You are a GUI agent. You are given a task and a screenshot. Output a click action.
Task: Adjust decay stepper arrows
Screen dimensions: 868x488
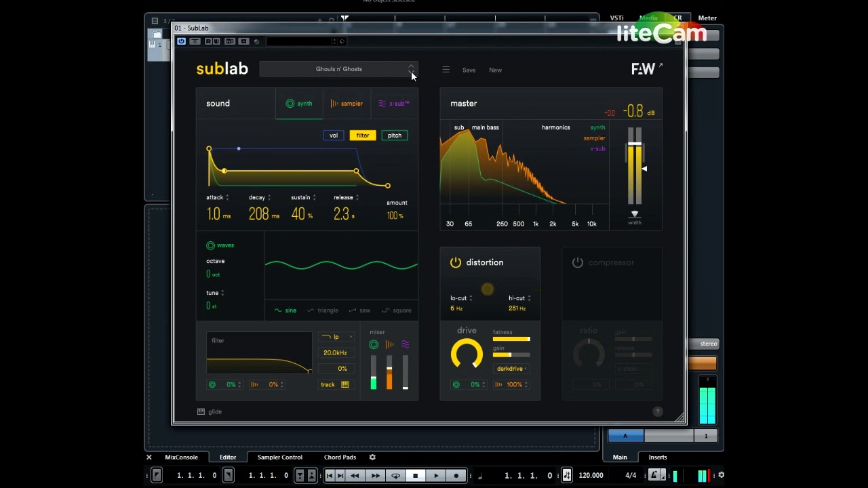click(269, 198)
